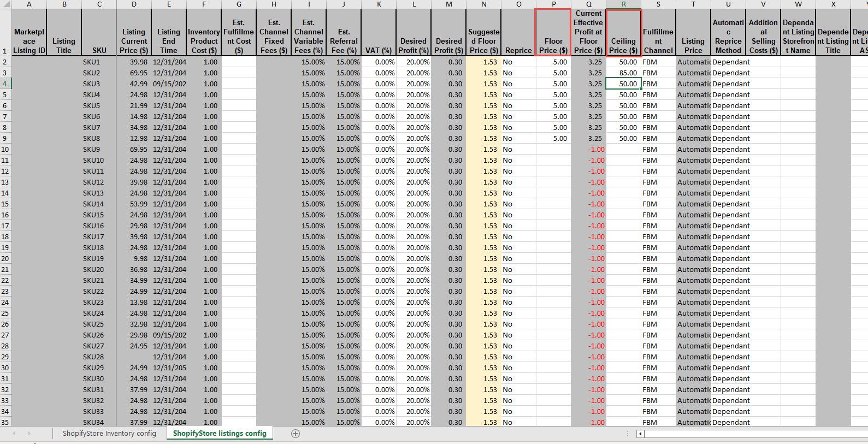Click the Suggested Floor Price header cell

(x=483, y=32)
